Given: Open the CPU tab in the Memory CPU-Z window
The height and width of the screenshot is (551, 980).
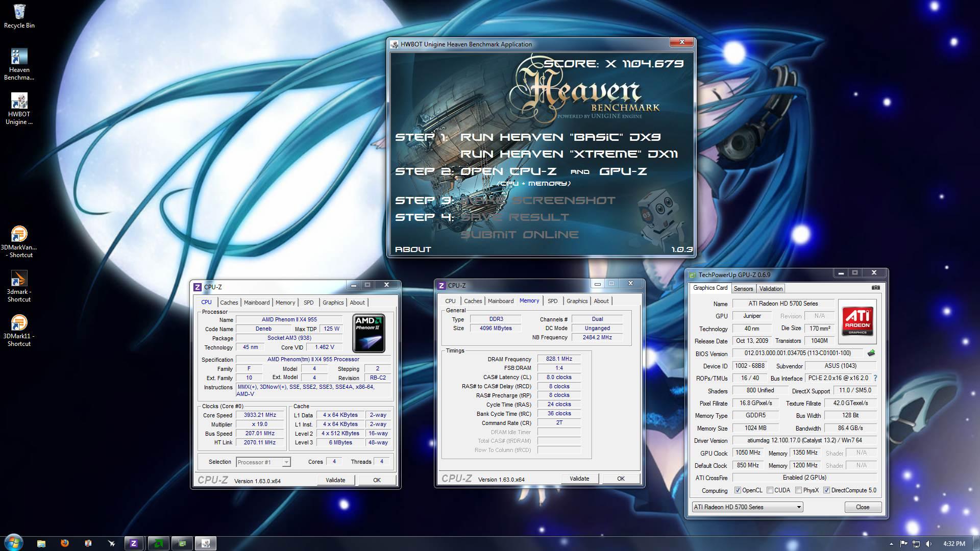Looking at the screenshot, I should pyautogui.click(x=450, y=301).
